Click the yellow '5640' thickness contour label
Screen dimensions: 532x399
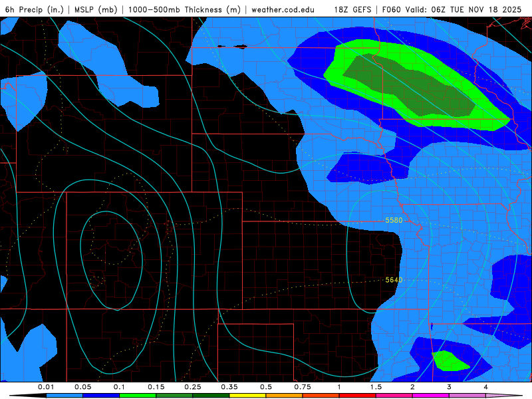coord(394,280)
